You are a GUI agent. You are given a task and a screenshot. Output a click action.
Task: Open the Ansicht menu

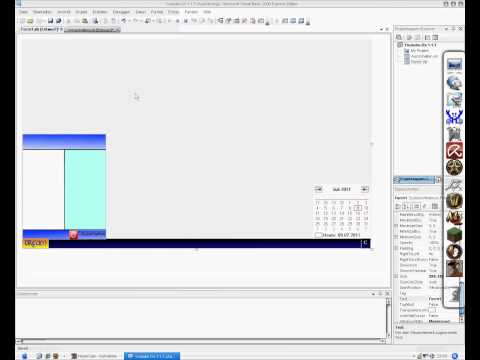pos(64,12)
